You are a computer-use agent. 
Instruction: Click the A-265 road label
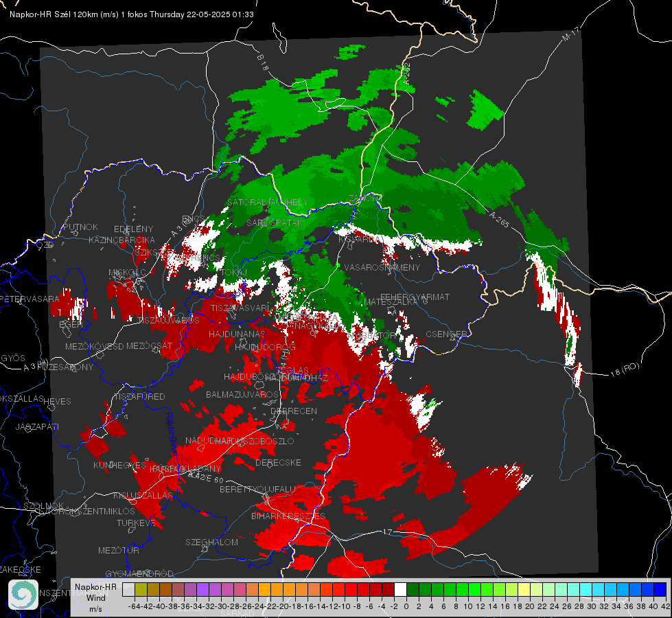pos(499,220)
